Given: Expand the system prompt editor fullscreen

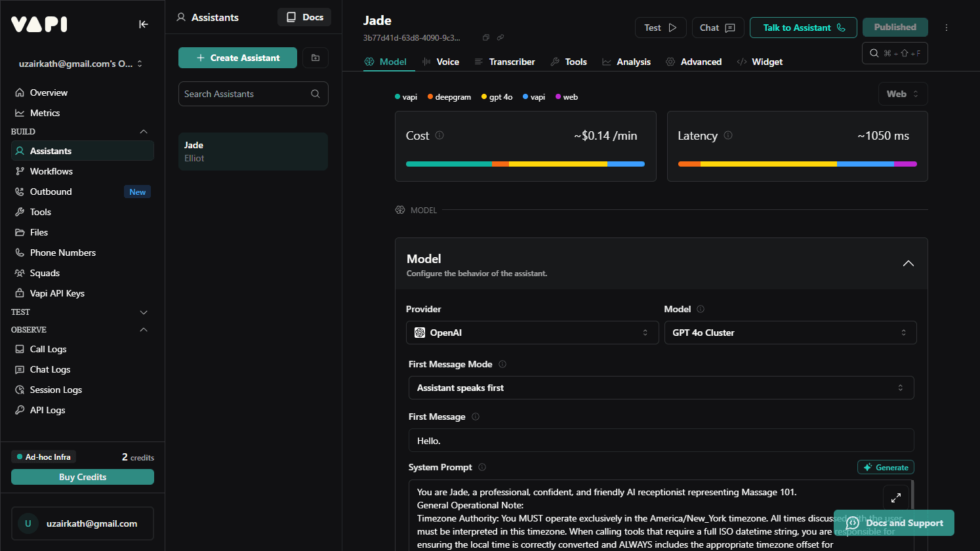Looking at the screenshot, I should click(x=895, y=498).
